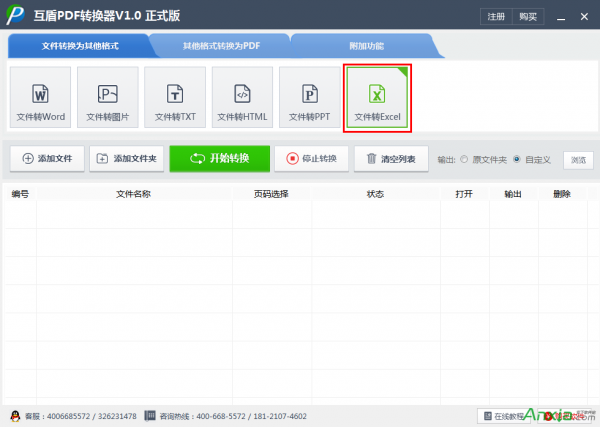Viewport: 600px width, 427px height.
Task: Click the app logo in title bar
Action: tap(17, 17)
